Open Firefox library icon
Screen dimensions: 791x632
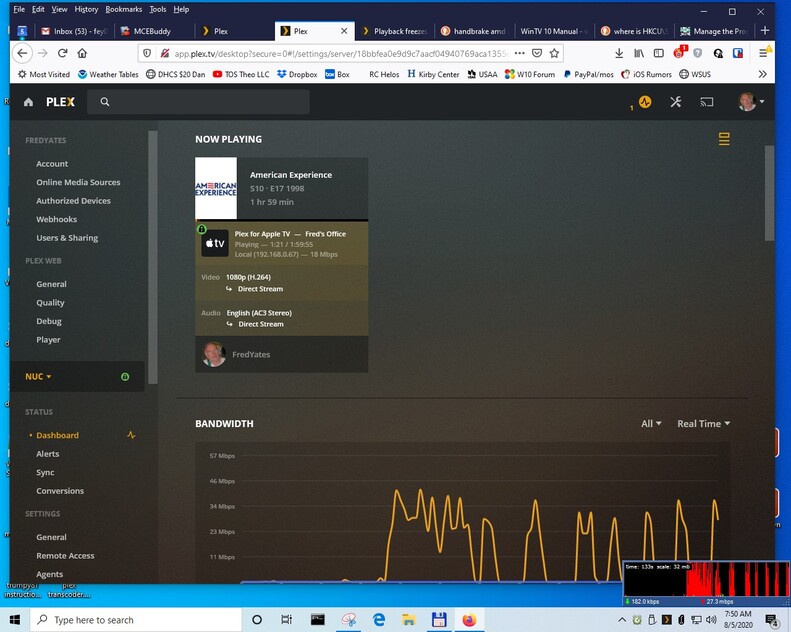pos(639,53)
